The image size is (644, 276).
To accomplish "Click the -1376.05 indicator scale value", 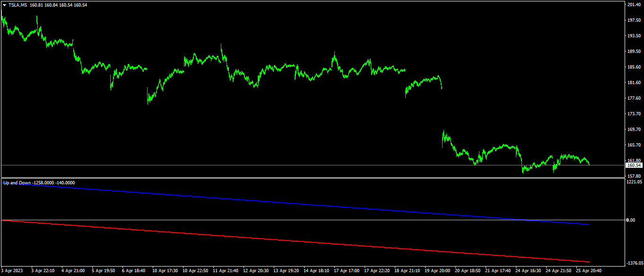I will coord(634,263).
